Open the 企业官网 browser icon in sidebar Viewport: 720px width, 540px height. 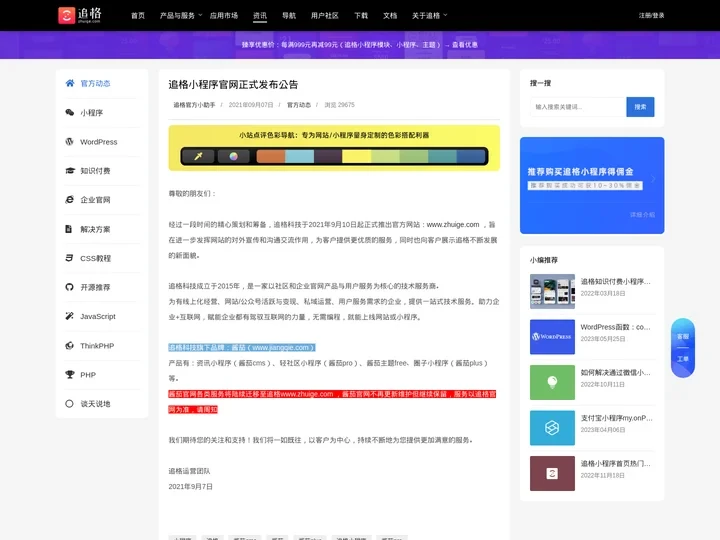pyautogui.click(x=70, y=200)
